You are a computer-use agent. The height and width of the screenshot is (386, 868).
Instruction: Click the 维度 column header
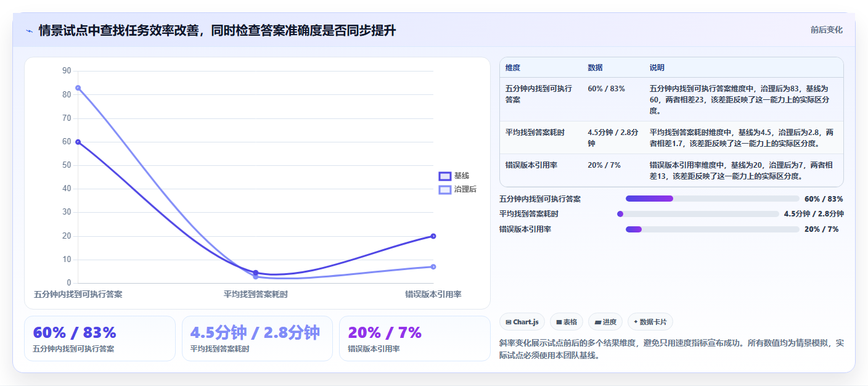[513, 68]
